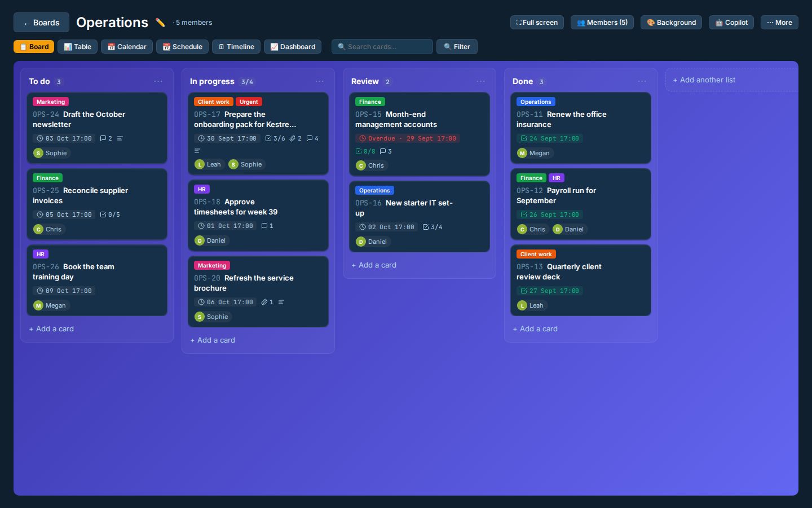Toggle the 8/8 checklist badge on OPS-15
Screen dimensions: 812x508
[365, 151]
